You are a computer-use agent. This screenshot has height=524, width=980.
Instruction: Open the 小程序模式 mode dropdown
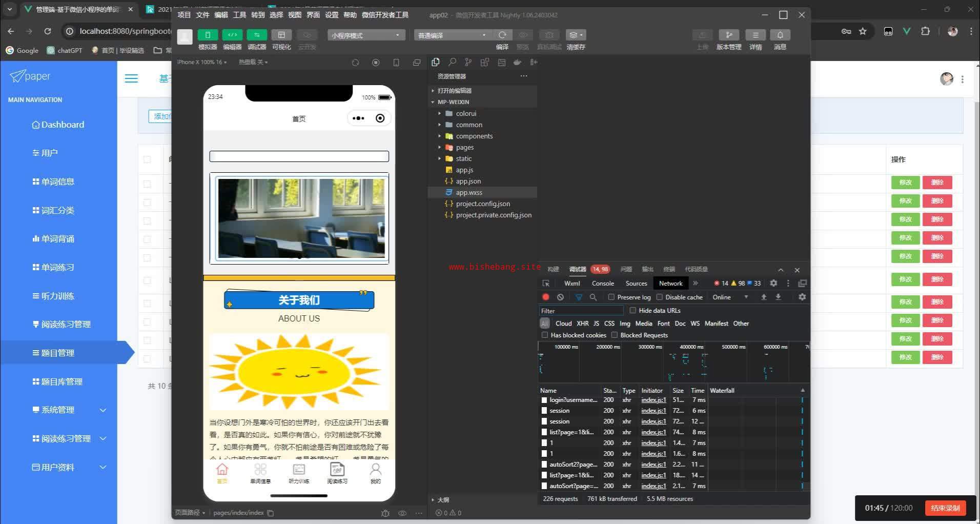tap(365, 35)
